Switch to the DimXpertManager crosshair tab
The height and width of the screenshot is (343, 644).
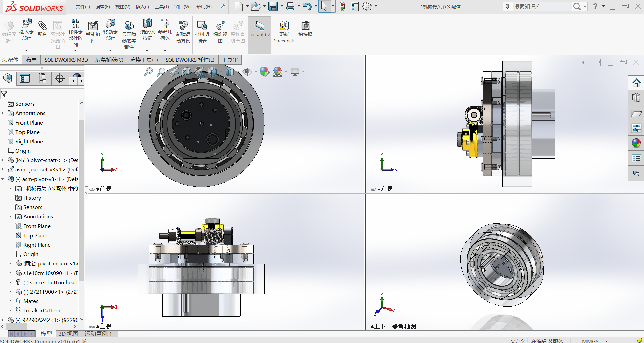[x=60, y=79]
